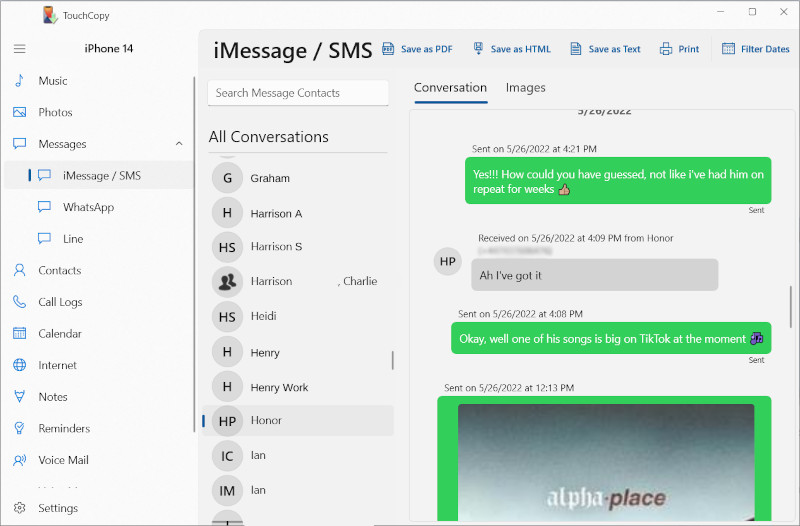Minimize the TouchCopy window
This screenshot has width=800, height=526.
click(720, 12)
